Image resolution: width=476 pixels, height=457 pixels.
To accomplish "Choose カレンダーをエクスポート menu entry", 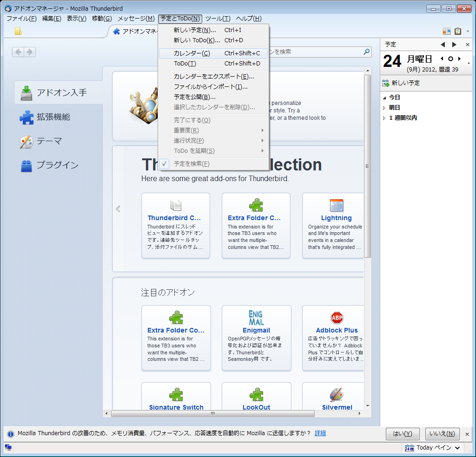I will point(214,77).
